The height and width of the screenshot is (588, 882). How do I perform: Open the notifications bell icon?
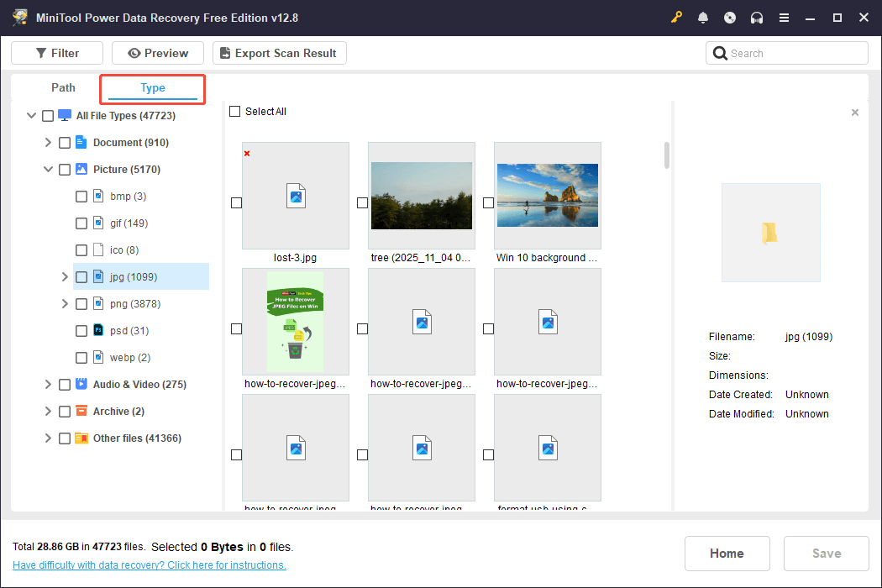[703, 18]
